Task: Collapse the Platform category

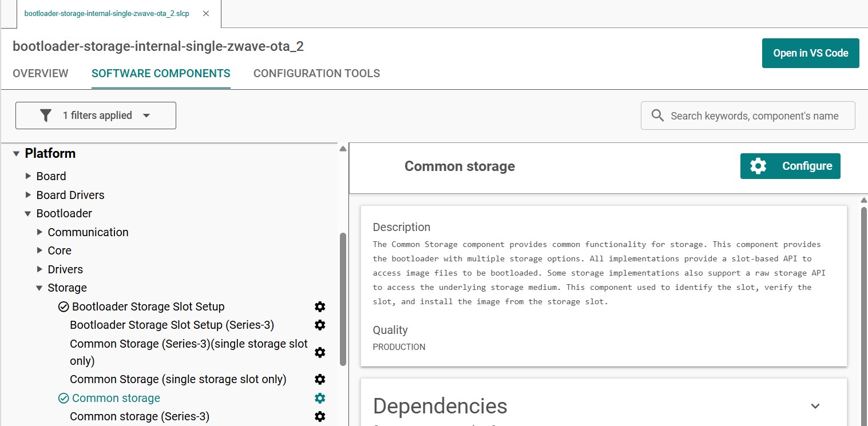Action: [x=16, y=153]
